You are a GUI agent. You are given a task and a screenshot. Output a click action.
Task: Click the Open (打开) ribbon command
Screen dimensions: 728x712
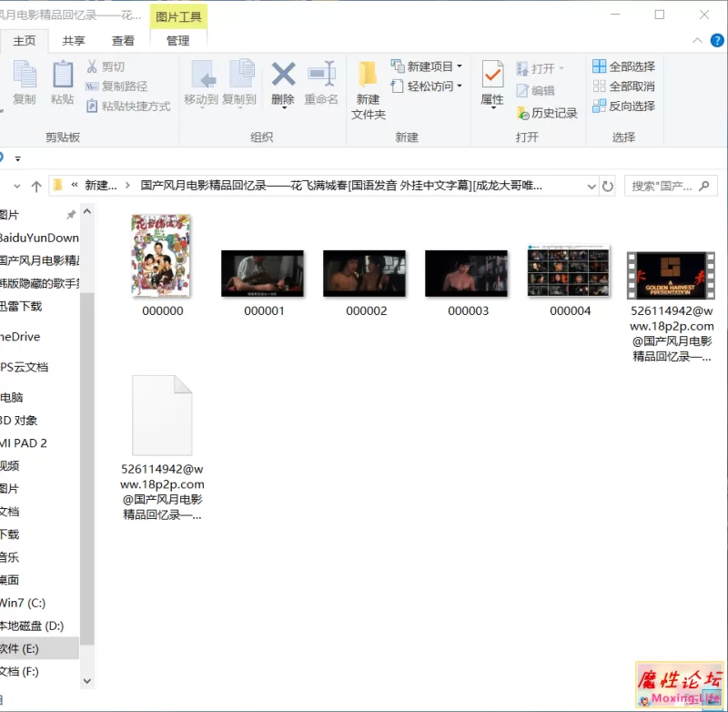[x=540, y=68]
